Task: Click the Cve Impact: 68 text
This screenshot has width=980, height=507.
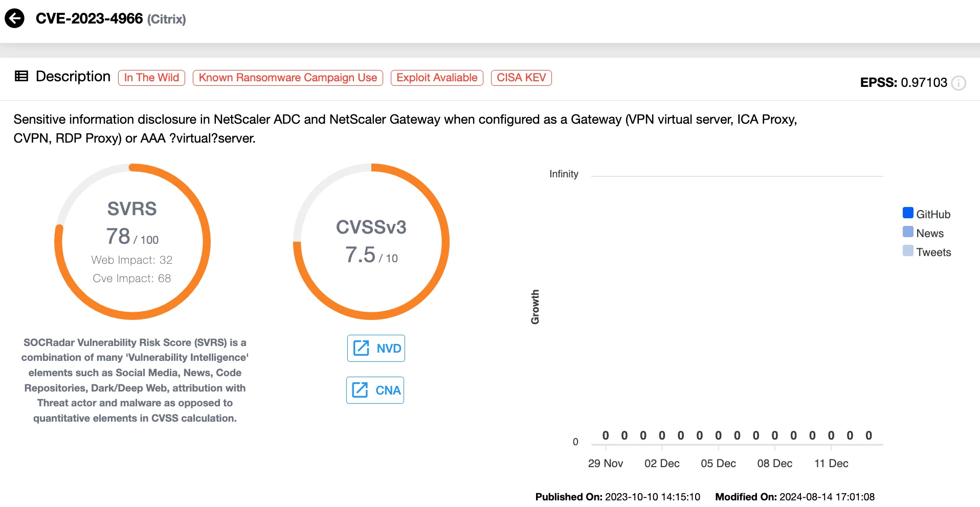Action: [x=132, y=279]
